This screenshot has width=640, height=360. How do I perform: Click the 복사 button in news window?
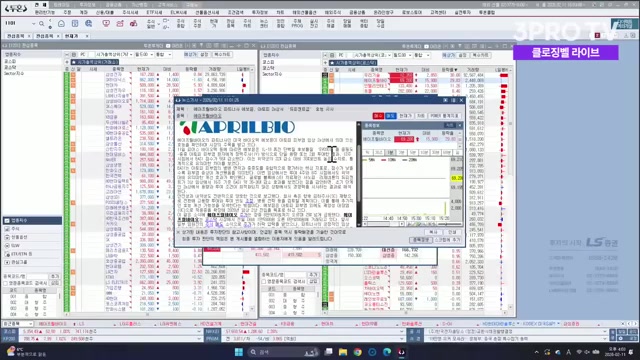433,232
